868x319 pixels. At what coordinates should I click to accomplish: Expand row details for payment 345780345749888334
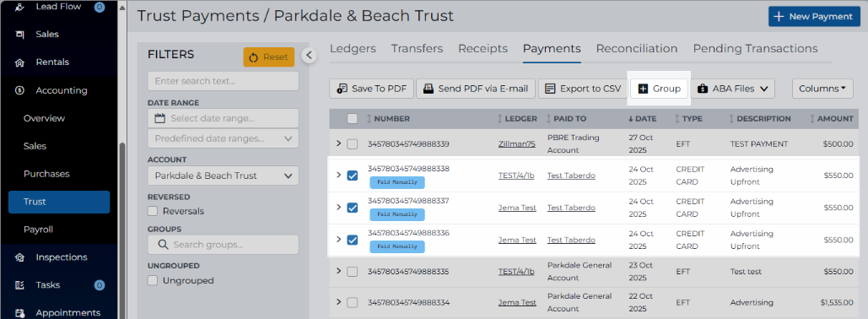click(338, 302)
